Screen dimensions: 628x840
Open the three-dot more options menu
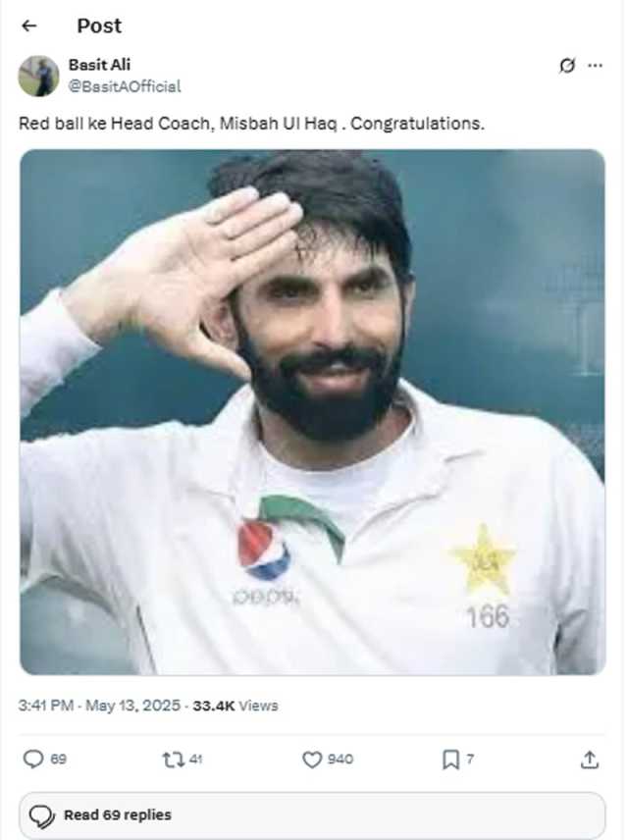(595, 66)
